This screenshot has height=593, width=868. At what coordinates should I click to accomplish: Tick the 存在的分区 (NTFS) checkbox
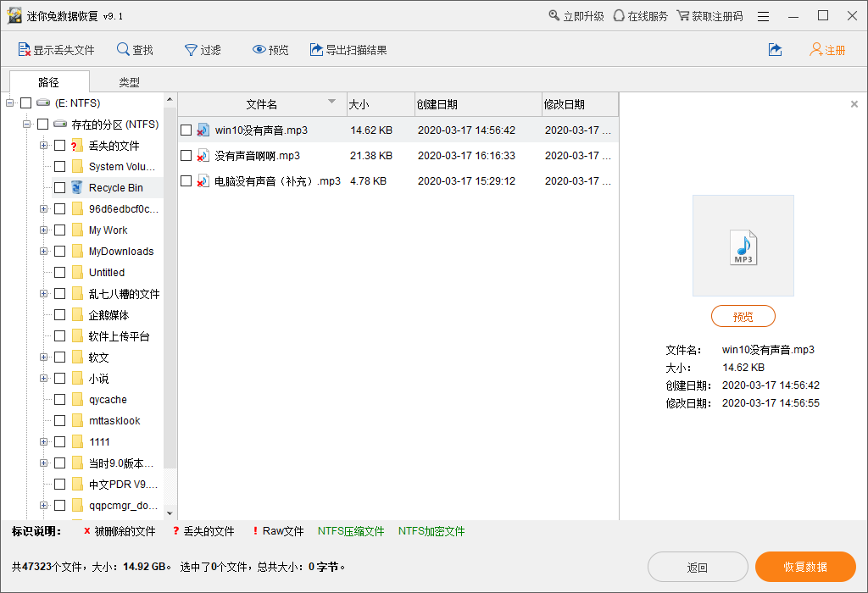coord(43,124)
